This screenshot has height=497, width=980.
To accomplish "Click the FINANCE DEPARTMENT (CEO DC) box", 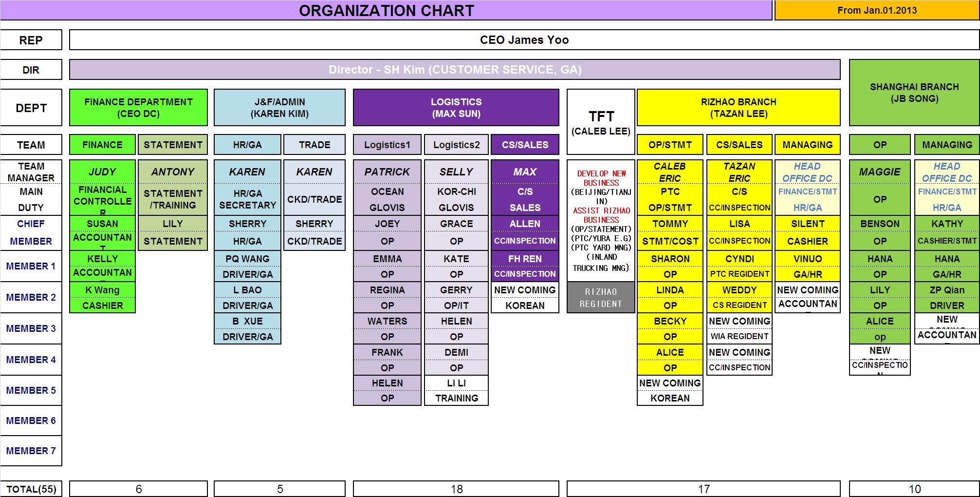I will tap(138, 108).
